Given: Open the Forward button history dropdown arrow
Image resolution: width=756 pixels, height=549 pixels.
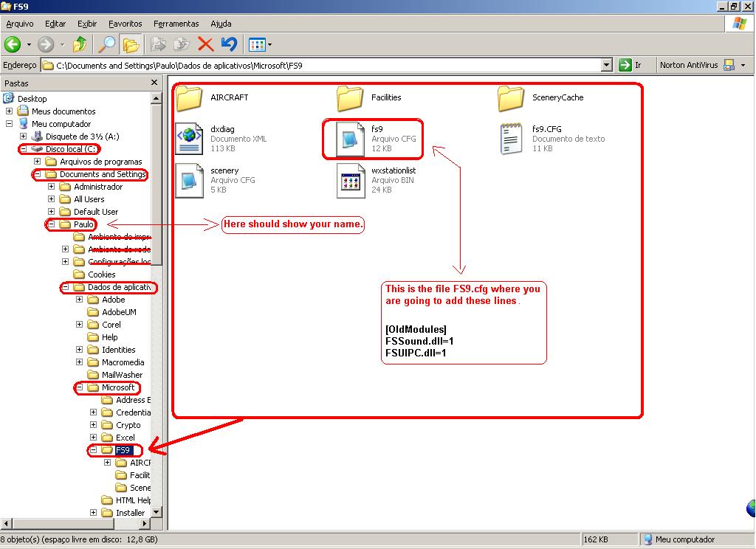Looking at the screenshot, I should 62,45.
